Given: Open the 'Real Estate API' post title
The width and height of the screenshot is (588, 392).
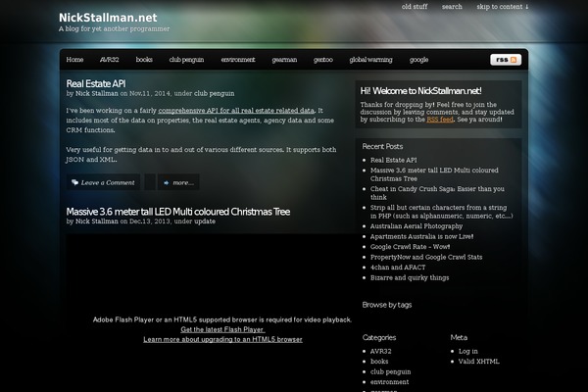Looking at the screenshot, I should pyautogui.click(x=96, y=83).
